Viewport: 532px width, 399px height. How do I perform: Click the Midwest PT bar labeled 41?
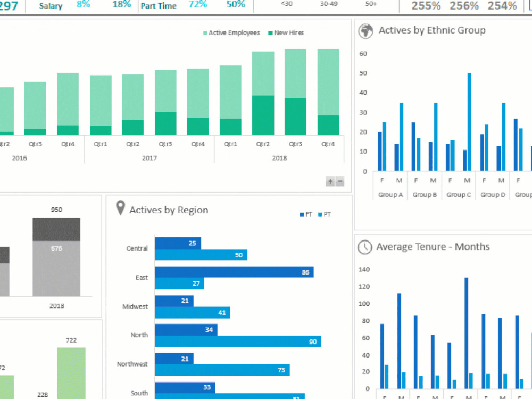tap(193, 312)
